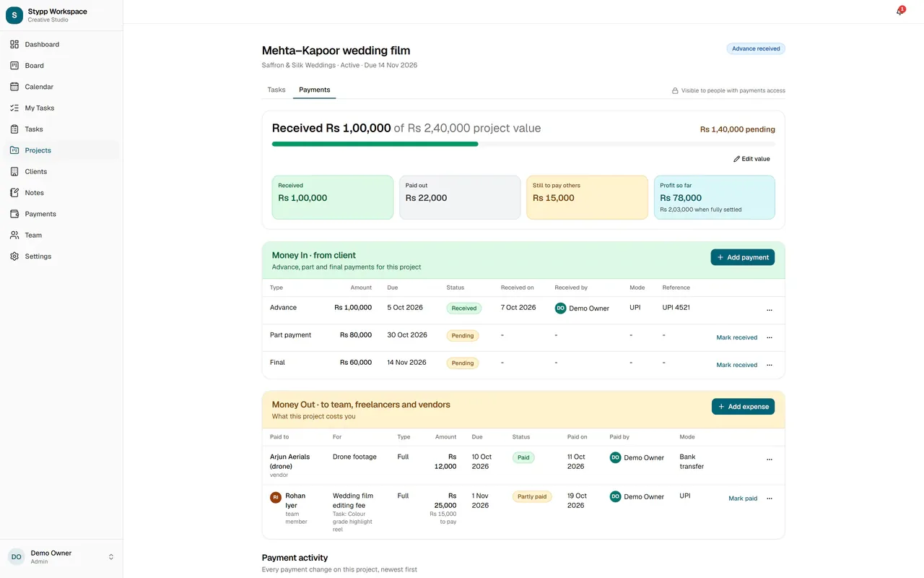Go to Projects in the sidebar

click(61, 150)
